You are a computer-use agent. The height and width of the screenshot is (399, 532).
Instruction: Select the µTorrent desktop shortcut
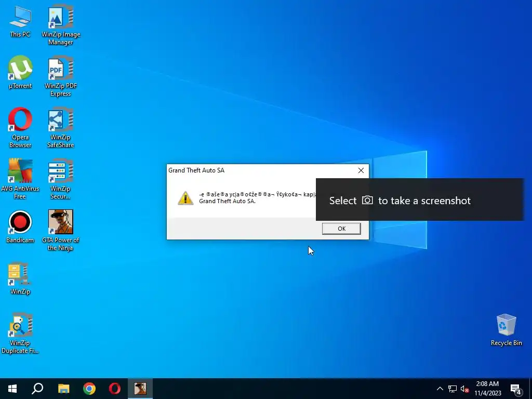20,73
